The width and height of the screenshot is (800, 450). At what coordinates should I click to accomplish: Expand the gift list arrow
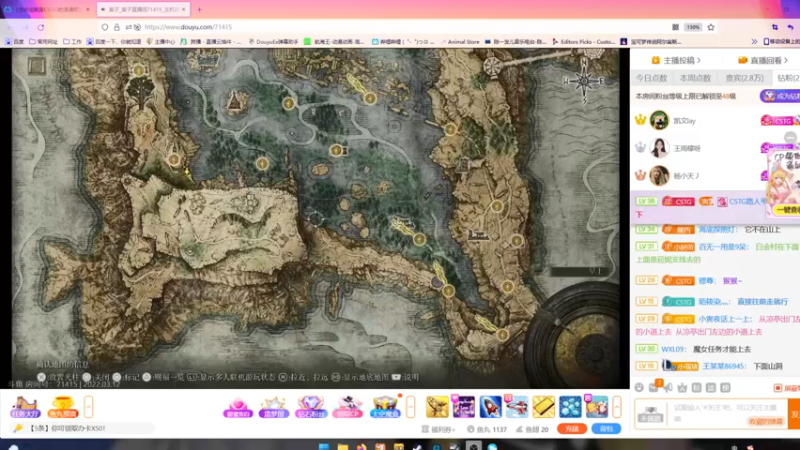[x=617, y=407]
